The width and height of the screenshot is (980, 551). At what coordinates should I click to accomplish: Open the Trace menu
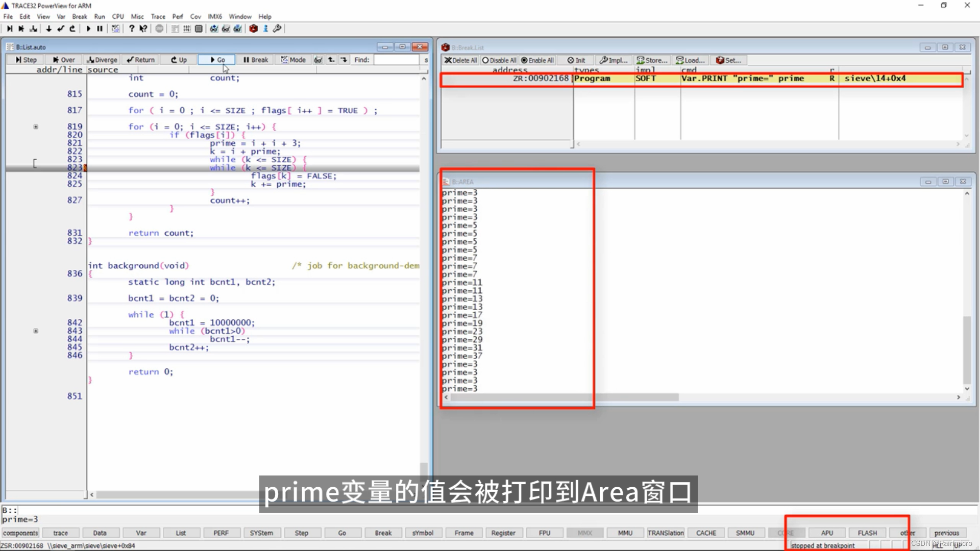pyautogui.click(x=158, y=16)
